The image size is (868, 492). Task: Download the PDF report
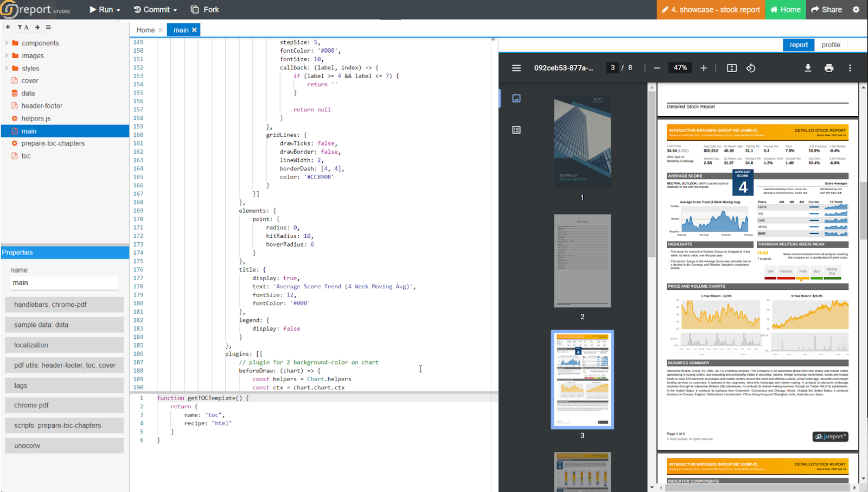pyautogui.click(x=808, y=68)
